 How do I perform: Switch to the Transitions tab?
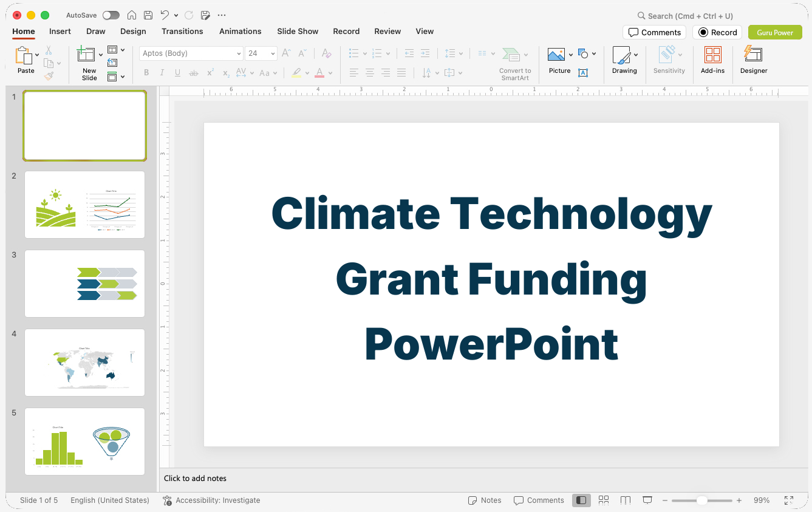(x=182, y=32)
